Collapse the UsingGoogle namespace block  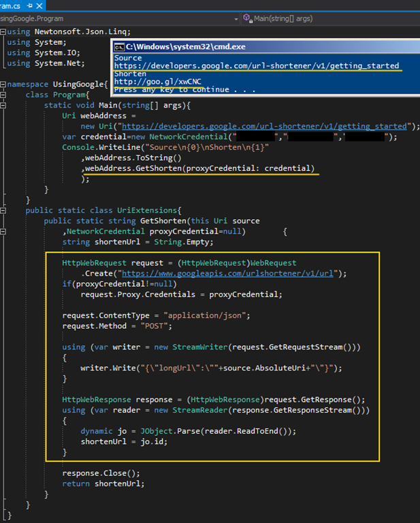pos(3,84)
